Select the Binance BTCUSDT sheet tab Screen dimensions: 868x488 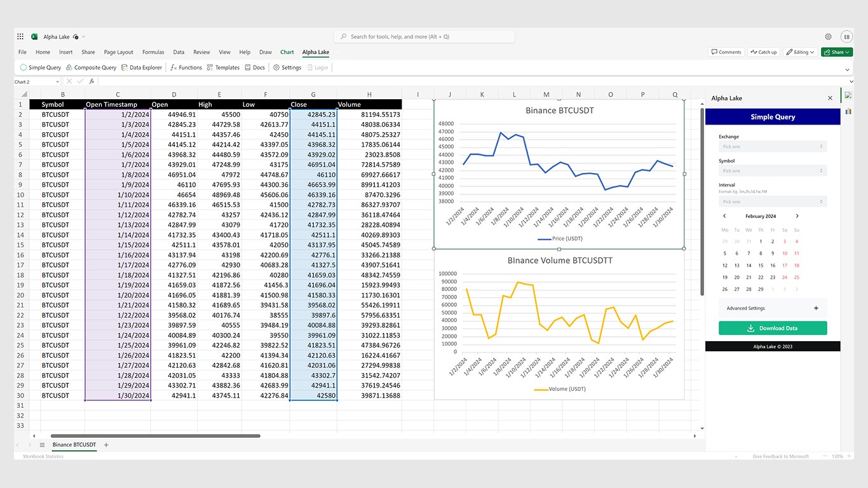[74, 445]
